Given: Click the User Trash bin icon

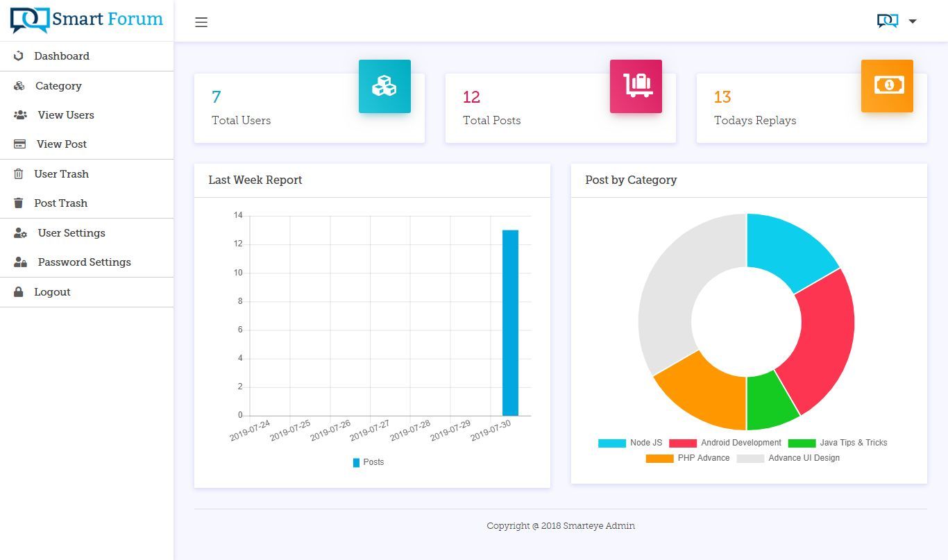Looking at the screenshot, I should point(19,174).
